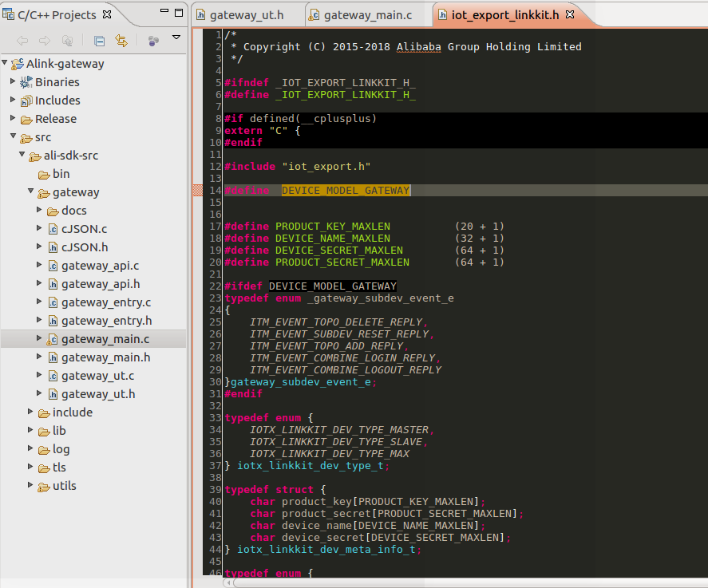Collapse the gateway folder
This screenshot has width=708, height=588.
pyautogui.click(x=30, y=191)
